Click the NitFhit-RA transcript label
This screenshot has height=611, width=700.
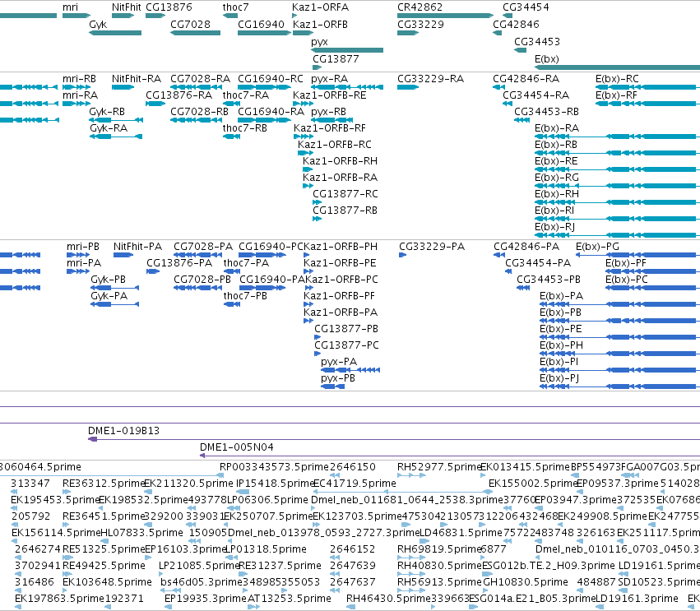(x=137, y=79)
